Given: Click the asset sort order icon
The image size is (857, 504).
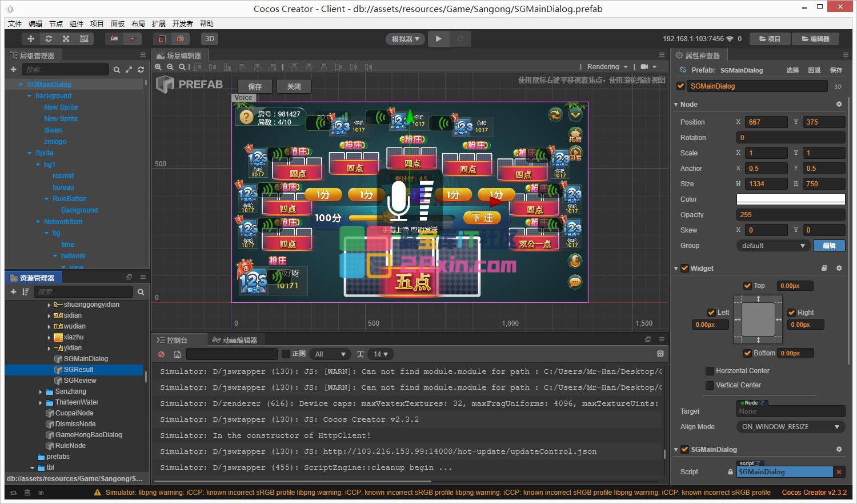Looking at the screenshot, I should 25,292.
